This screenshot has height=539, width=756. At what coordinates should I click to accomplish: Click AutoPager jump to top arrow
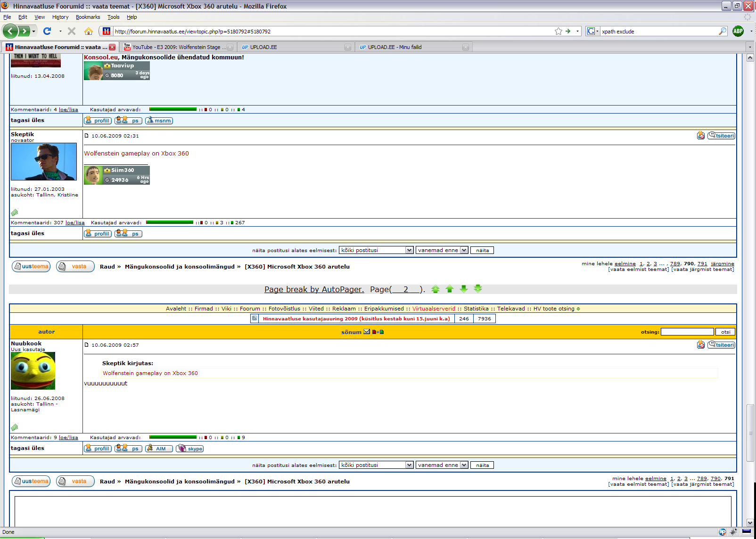[x=436, y=289]
